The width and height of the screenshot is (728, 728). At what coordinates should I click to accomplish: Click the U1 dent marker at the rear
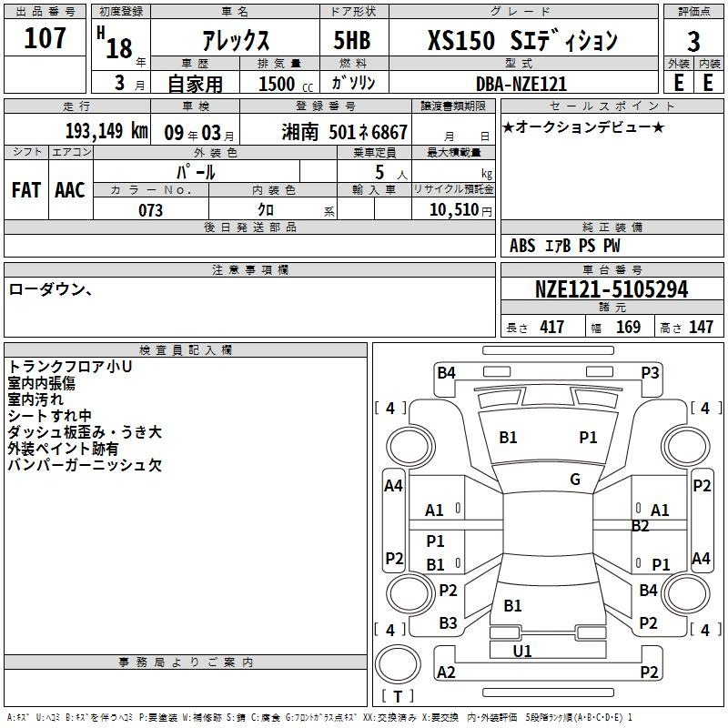522,651
